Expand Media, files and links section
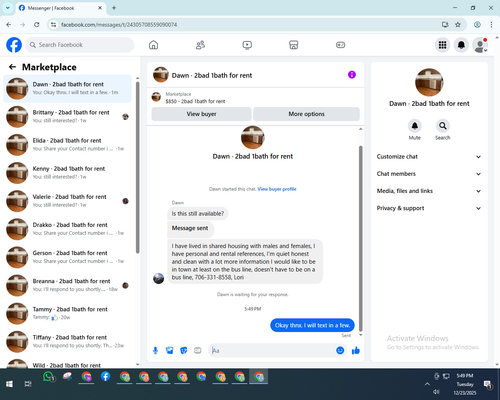The width and height of the screenshot is (500, 400). click(429, 191)
